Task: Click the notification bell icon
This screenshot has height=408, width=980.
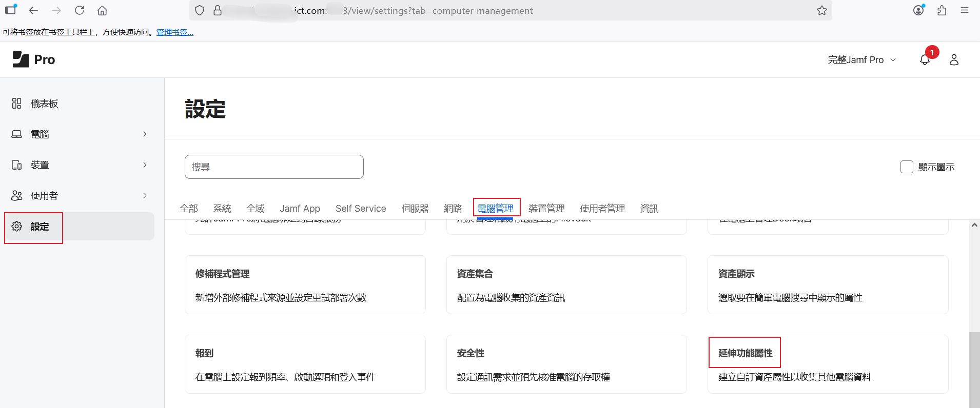Action: 925,60
